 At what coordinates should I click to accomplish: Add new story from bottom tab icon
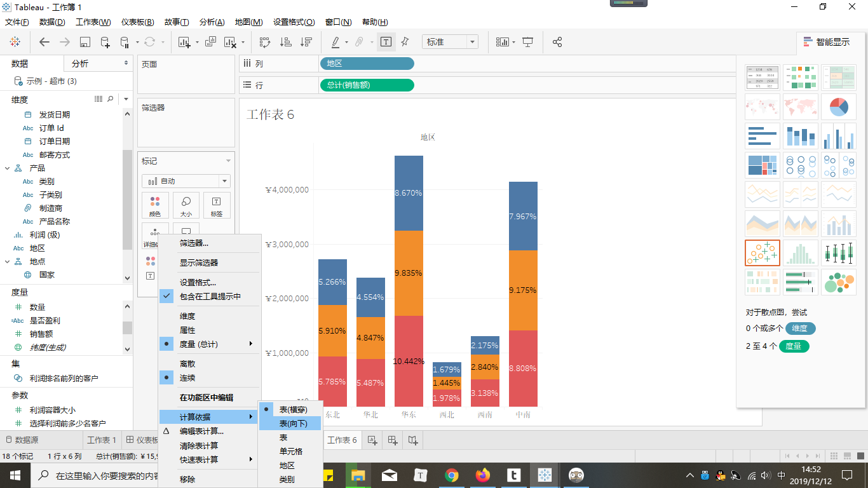coord(413,440)
